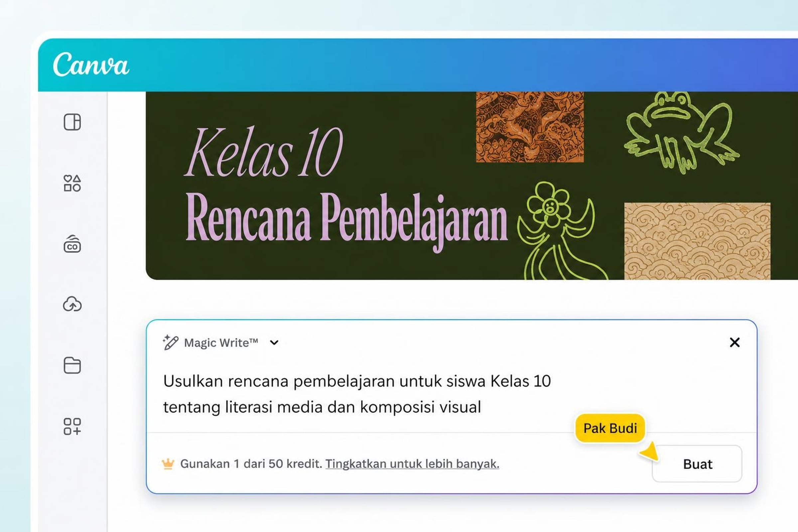Image resolution: width=798 pixels, height=532 pixels.
Task: Click the Magic Write pencil icon
Action: click(x=170, y=342)
